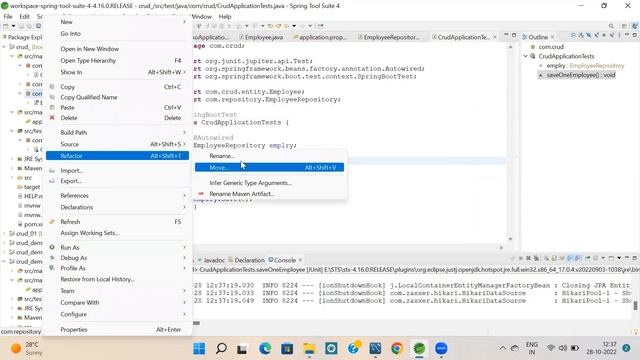Click the Wi-Fi icon in system tray
640x360 pixels.
pyautogui.click(x=551, y=348)
